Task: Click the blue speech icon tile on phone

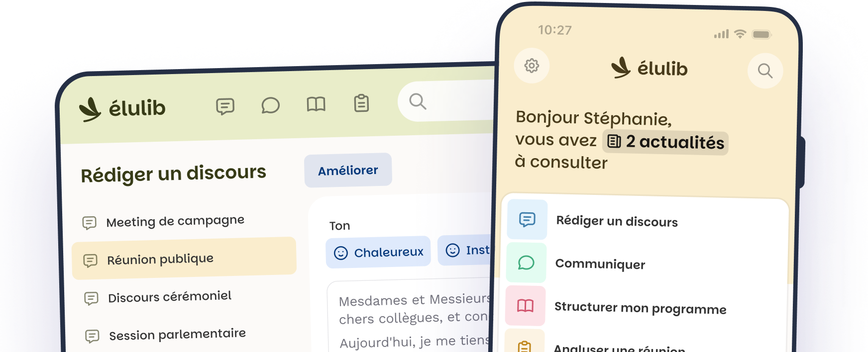Action: pyautogui.click(x=527, y=219)
